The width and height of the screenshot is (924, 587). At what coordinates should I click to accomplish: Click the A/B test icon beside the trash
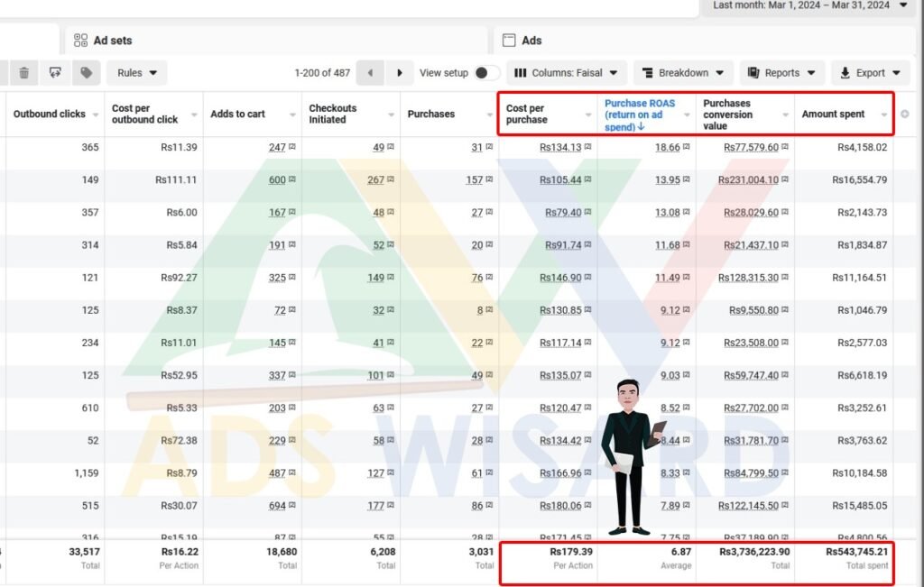[x=55, y=72]
